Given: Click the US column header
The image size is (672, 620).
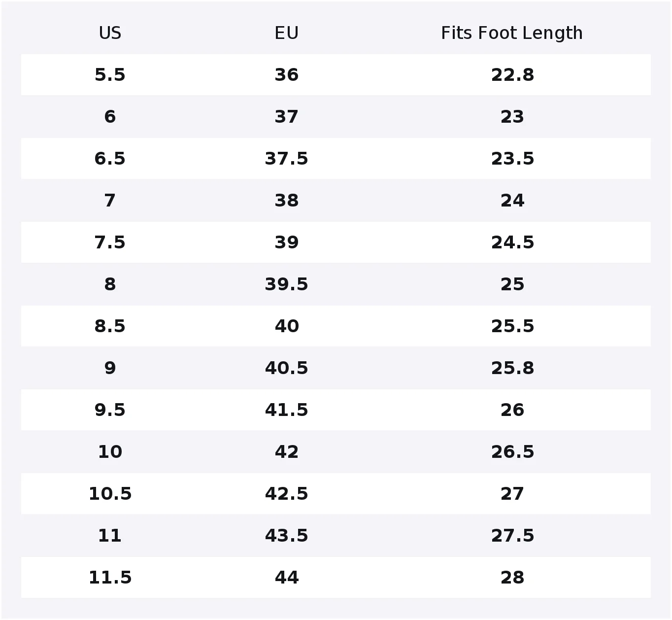Looking at the screenshot, I should click(110, 33).
